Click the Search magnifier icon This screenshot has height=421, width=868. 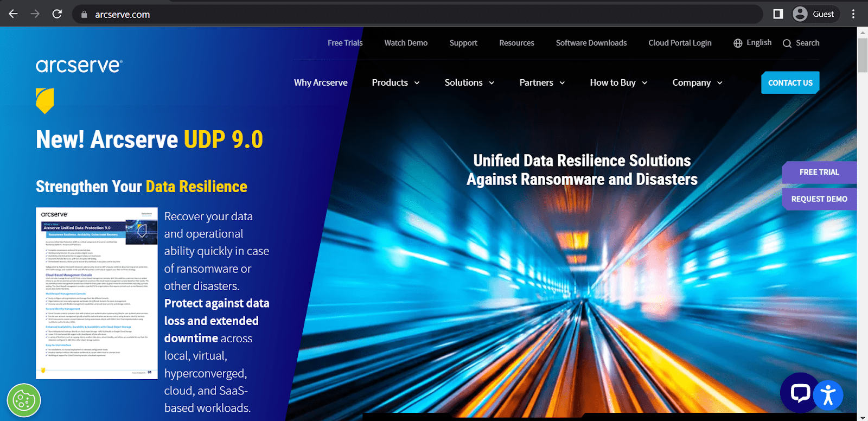787,43
